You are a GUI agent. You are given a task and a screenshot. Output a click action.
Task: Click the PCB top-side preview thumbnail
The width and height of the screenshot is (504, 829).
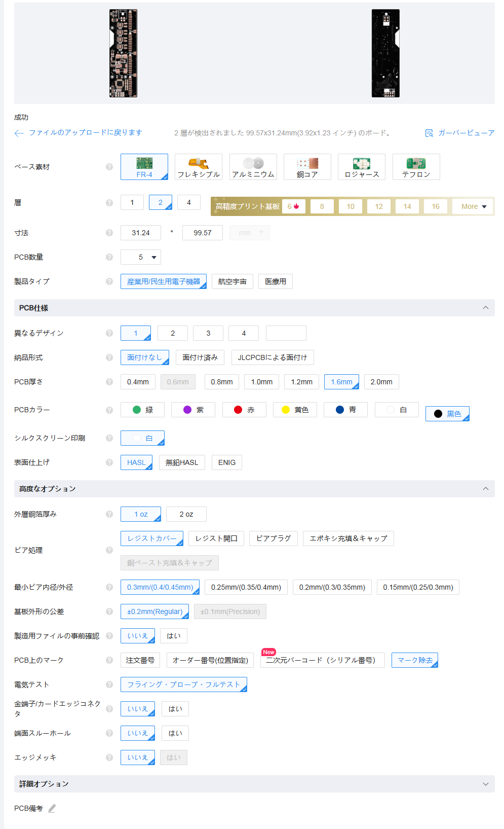click(x=123, y=53)
